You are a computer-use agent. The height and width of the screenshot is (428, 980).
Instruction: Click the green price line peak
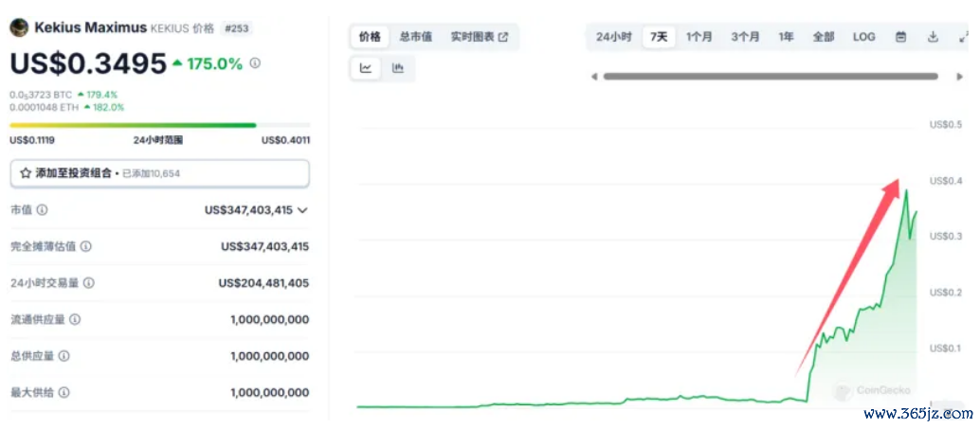pyautogui.click(x=906, y=190)
